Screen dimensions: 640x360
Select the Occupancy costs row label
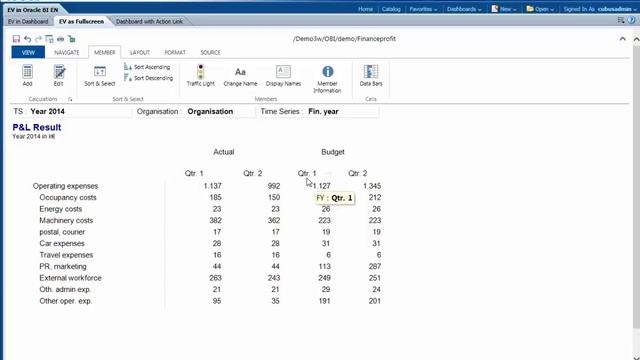[x=68, y=198]
